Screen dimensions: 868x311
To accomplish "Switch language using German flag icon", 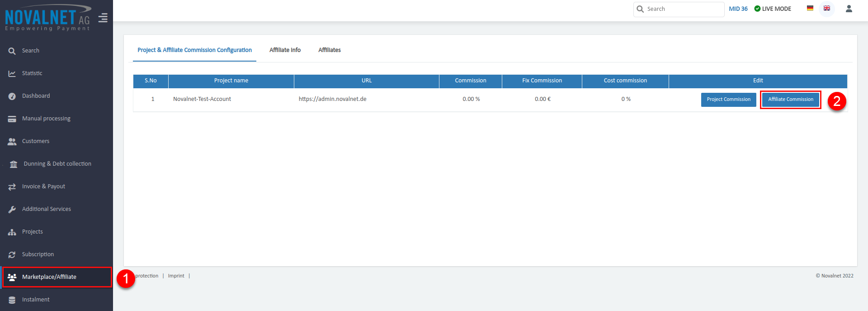I will tap(810, 8).
